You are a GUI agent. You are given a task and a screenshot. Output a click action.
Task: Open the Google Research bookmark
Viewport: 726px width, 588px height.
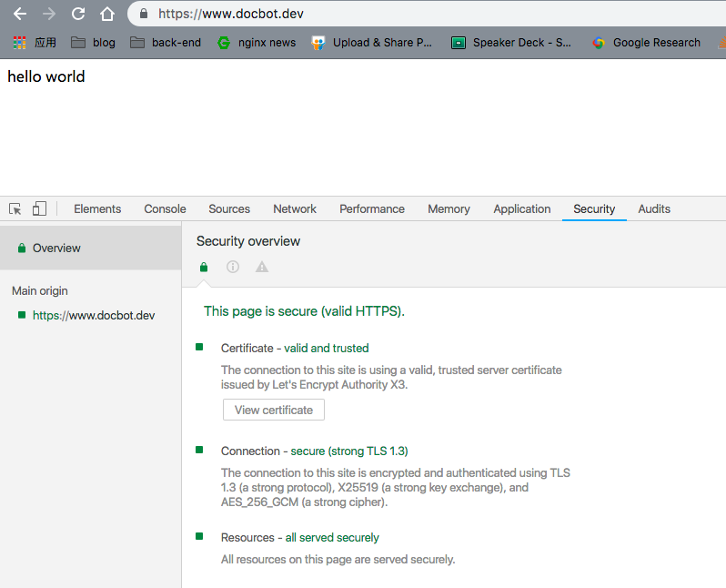(x=646, y=42)
